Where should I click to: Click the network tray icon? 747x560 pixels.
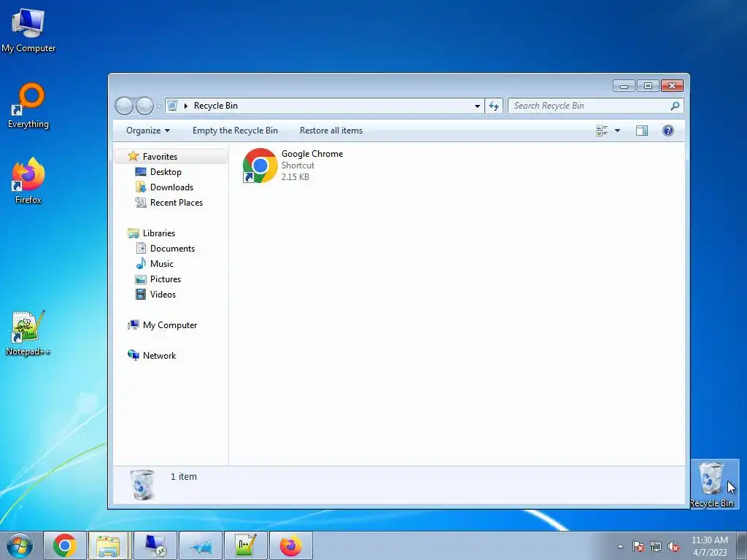click(x=656, y=547)
